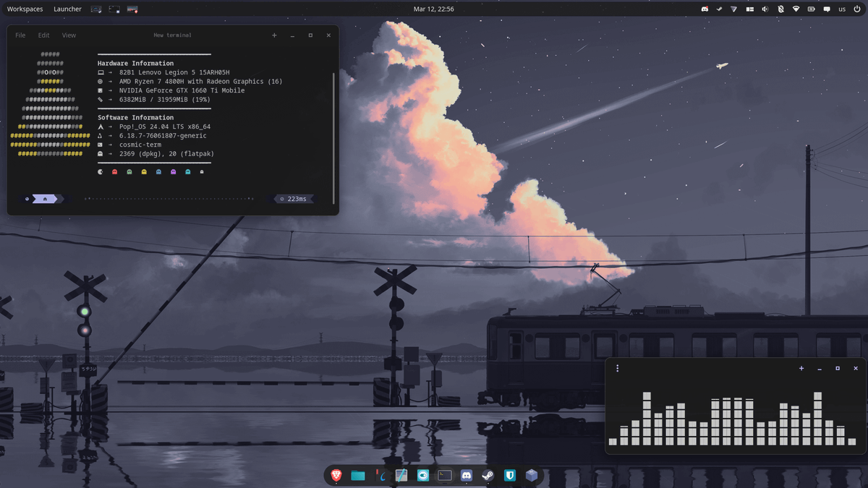This screenshot has width=868, height=488.
Task: Open the Files folder icon in dock
Action: (x=358, y=475)
